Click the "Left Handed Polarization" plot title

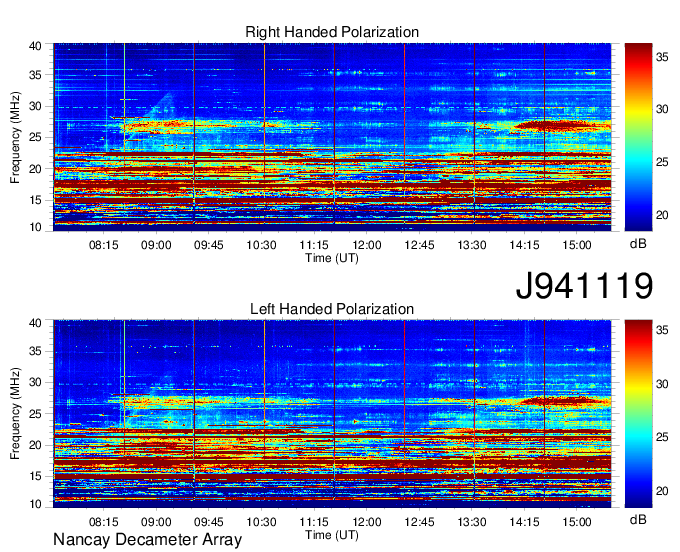tap(332, 309)
